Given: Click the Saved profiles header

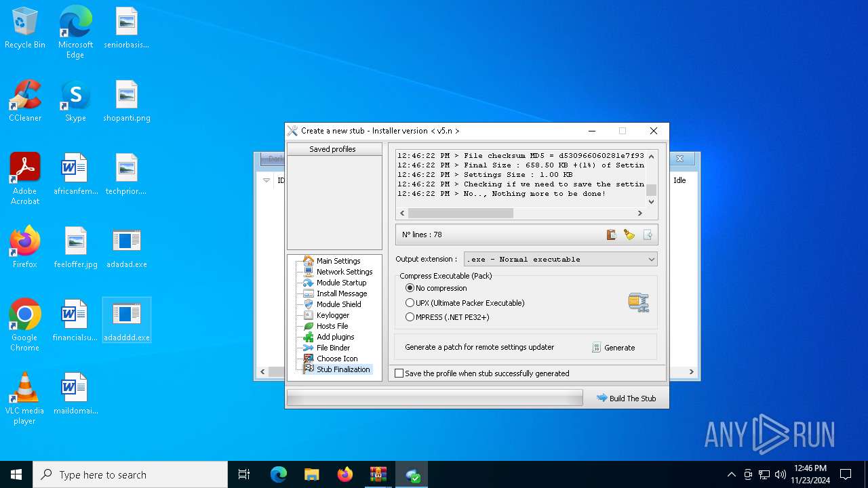Looking at the screenshot, I should click(333, 149).
